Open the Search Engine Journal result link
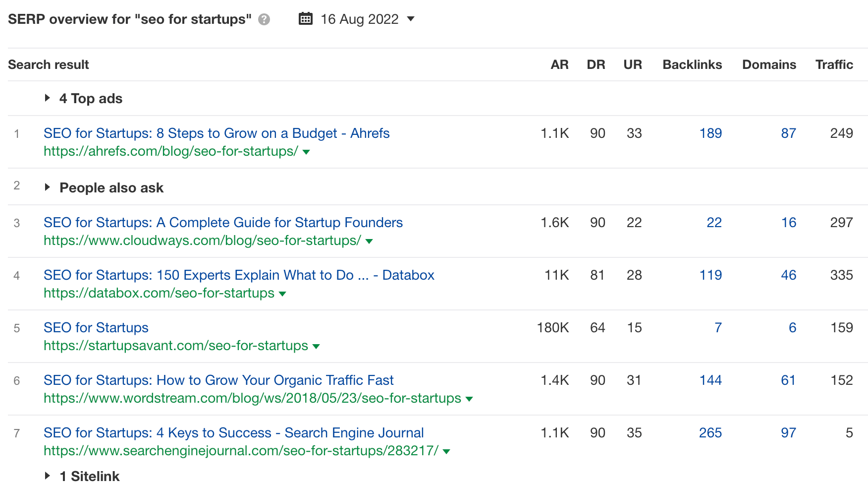The height and width of the screenshot is (485, 868). [233, 432]
